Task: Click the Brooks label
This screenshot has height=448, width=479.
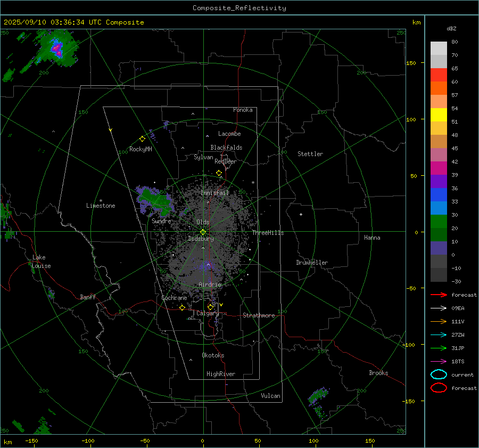Action: pos(378,373)
